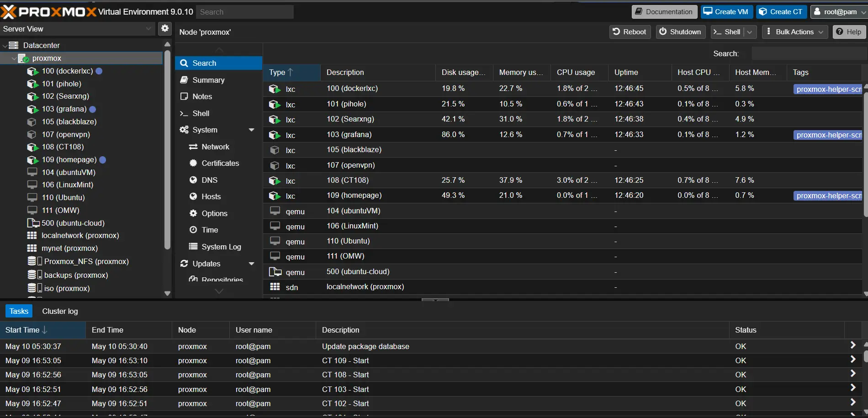Select template 500 (ubuntu-cloud) icon in tree
Screen dimensions: 868x418
pos(33,223)
